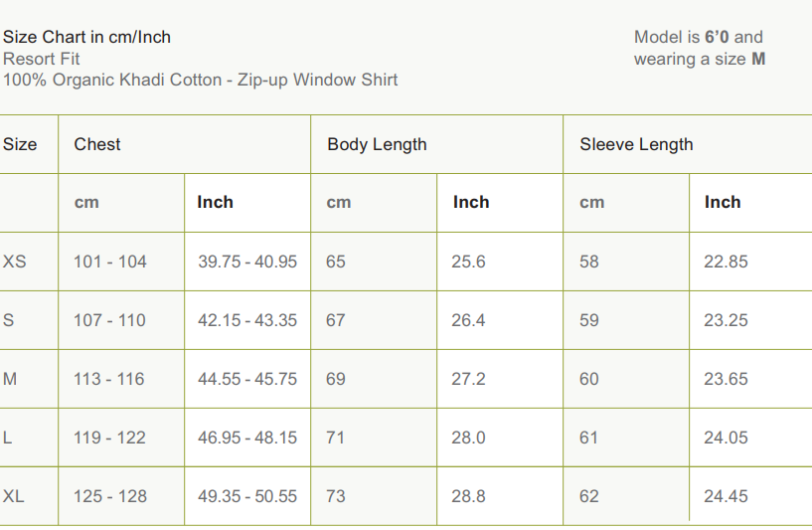
Task: Click the Size column header
Action: tap(20, 144)
